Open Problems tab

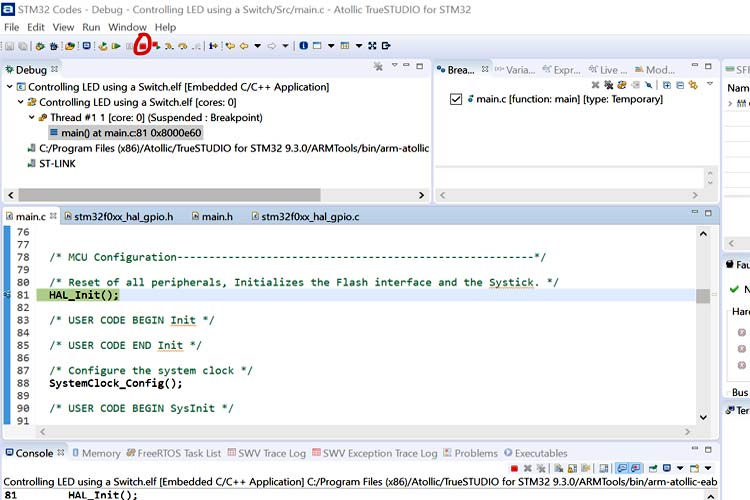[x=471, y=453]
